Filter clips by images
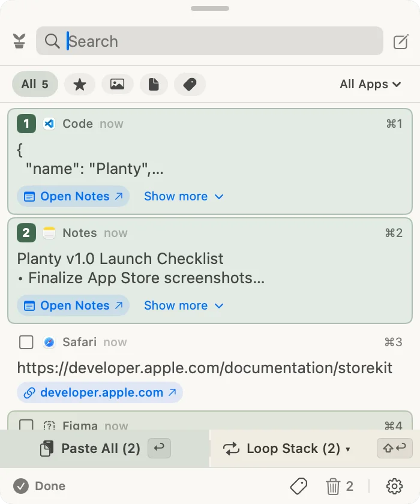 117,85
